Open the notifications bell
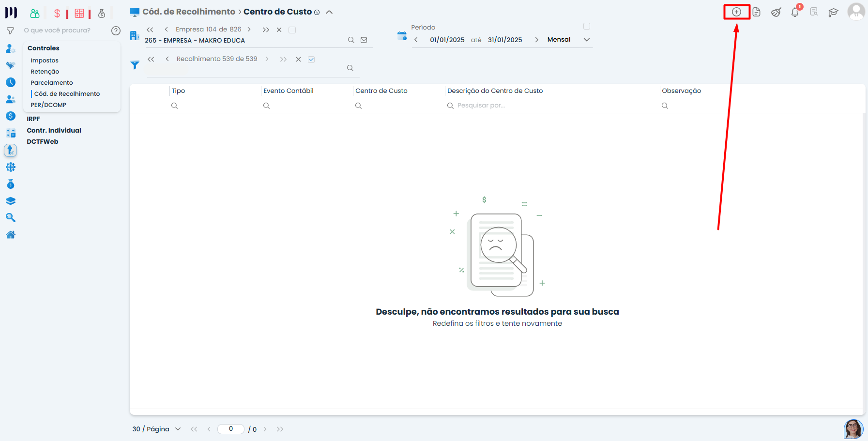 (x=795, y=12)
